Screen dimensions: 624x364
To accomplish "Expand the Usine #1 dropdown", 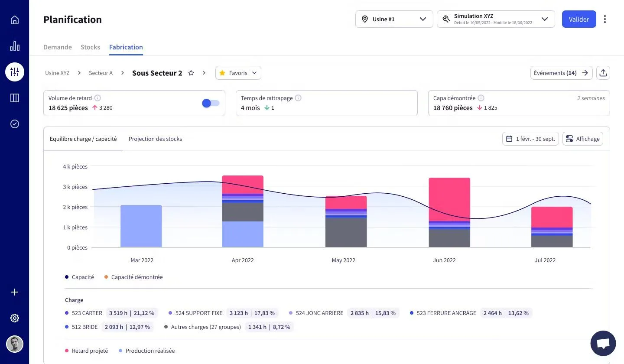I will point(394,19).
